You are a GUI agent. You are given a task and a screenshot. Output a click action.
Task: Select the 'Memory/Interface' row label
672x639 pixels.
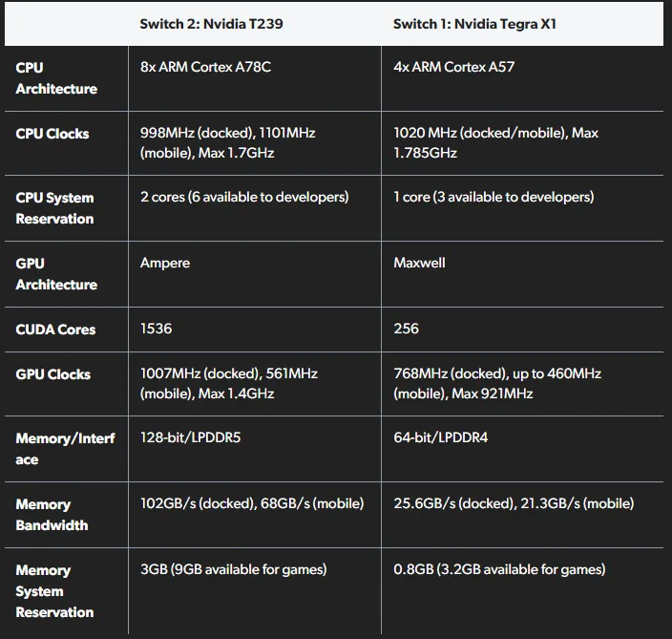click(66, 449)
